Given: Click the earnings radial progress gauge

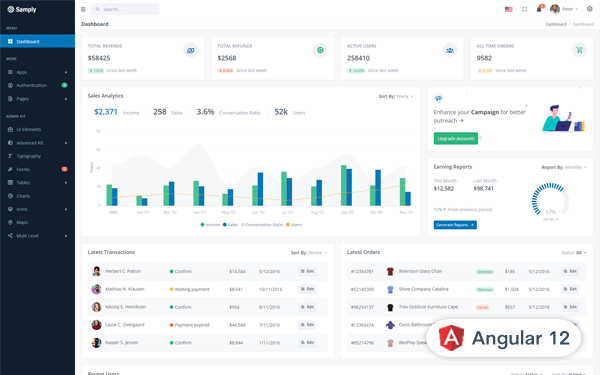Looking at the screenshot, I should (x=550, y=200).
